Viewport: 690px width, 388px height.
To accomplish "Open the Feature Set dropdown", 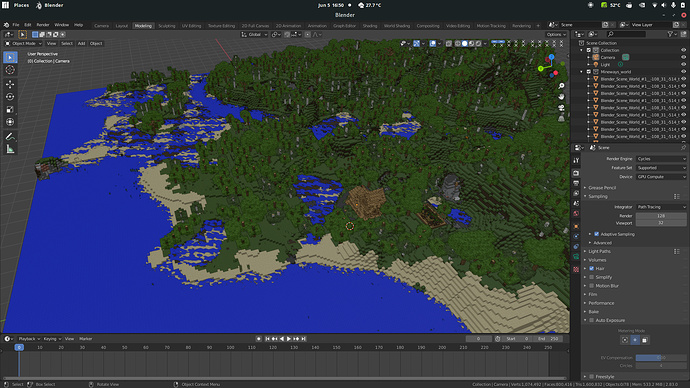I will pos(661,168).
